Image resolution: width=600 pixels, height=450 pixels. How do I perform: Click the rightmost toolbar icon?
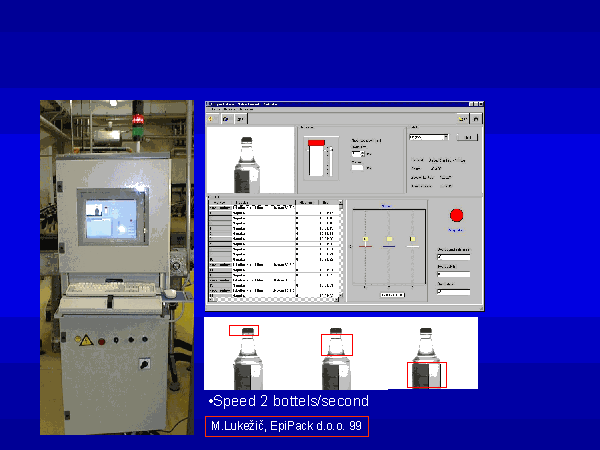click(476, 117)
